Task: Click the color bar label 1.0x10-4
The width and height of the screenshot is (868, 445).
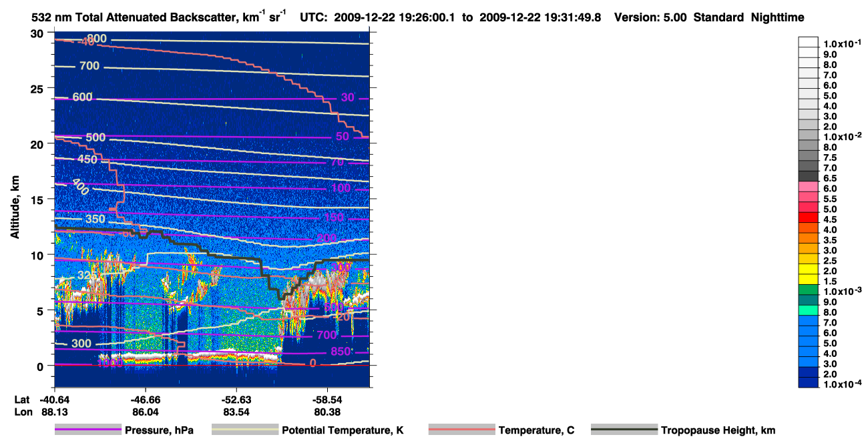Action: click(x=842, y=384)
